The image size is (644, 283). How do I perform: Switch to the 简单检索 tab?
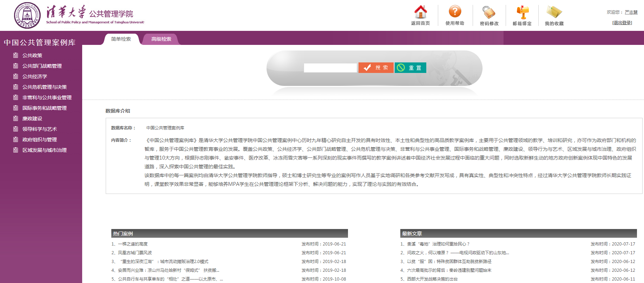(121, 39)
